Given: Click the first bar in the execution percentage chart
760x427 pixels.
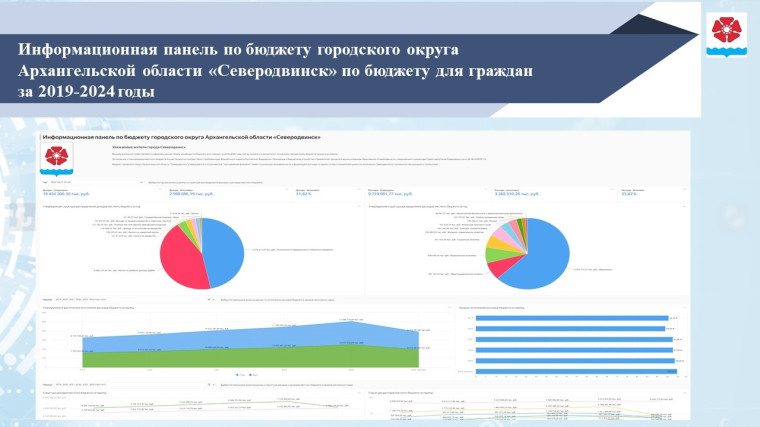Looking at the screenshot, I should tap(572, 318).
